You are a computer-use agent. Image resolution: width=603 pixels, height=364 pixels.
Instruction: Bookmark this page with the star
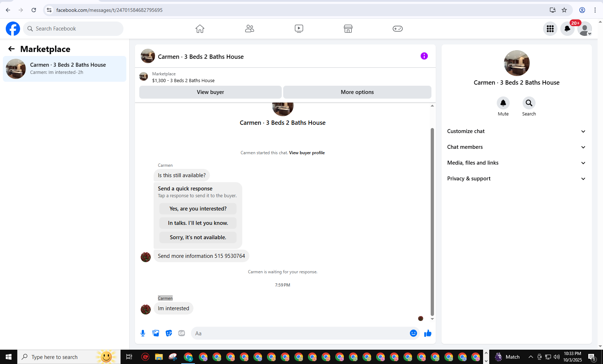[x=564, y=10]
